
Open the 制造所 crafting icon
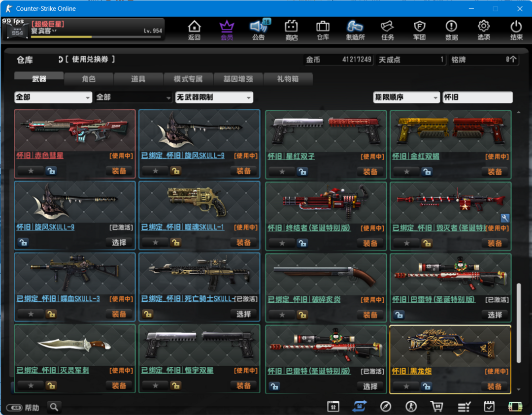coord(355,30)
